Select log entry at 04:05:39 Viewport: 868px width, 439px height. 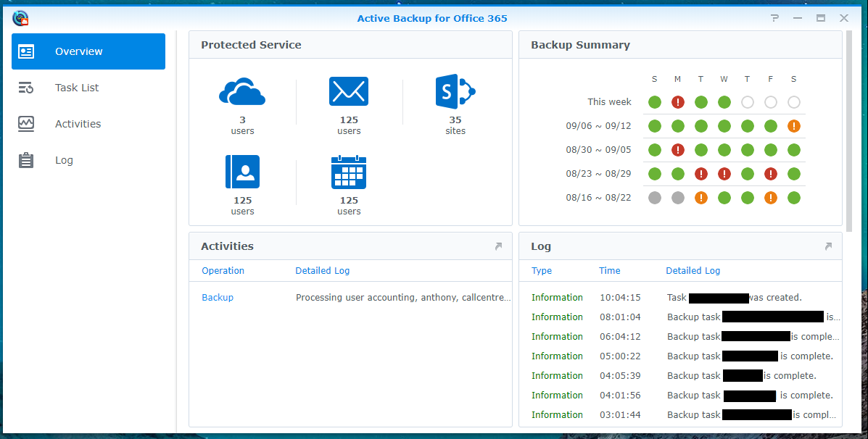tap(680, 376)
